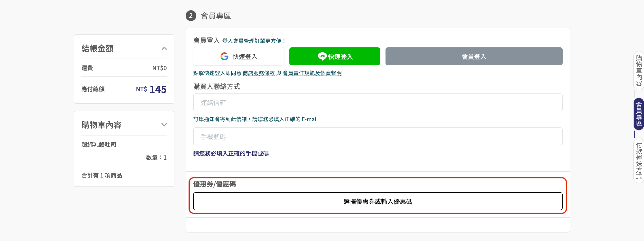Click the 超綿乳酪吐司 cart item
The width and height of the screenshot is (644, 241).
(x=99, y=144)
